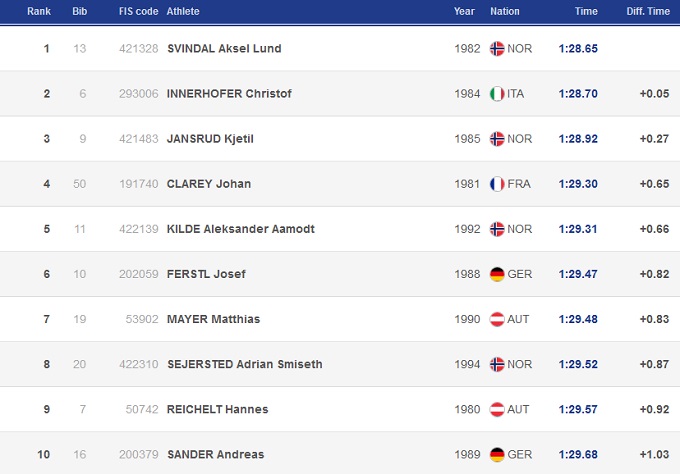Viewport: 680px width, 474px height.
Task: Sort by the Rank column header
Action: pyautogui.click(x=39, y=12)
